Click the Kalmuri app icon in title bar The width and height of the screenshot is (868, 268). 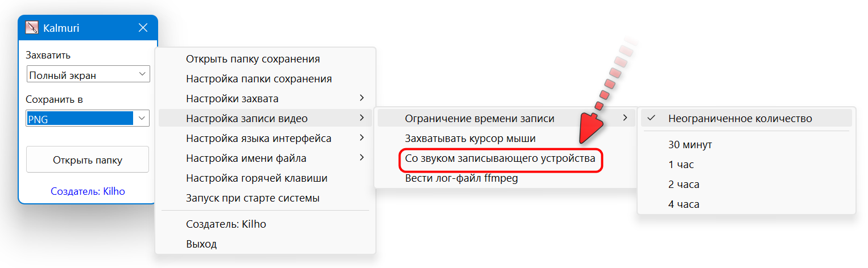[32, 28]
